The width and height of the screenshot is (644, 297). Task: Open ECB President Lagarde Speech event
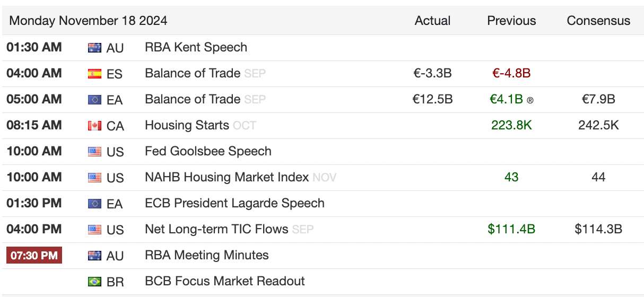(x=234, y=203)
